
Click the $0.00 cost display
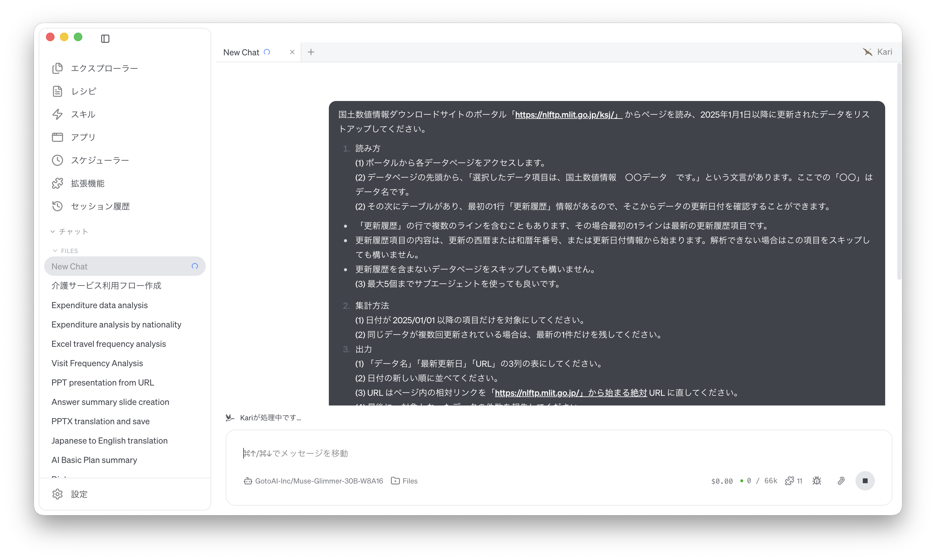tap(722, 481)
